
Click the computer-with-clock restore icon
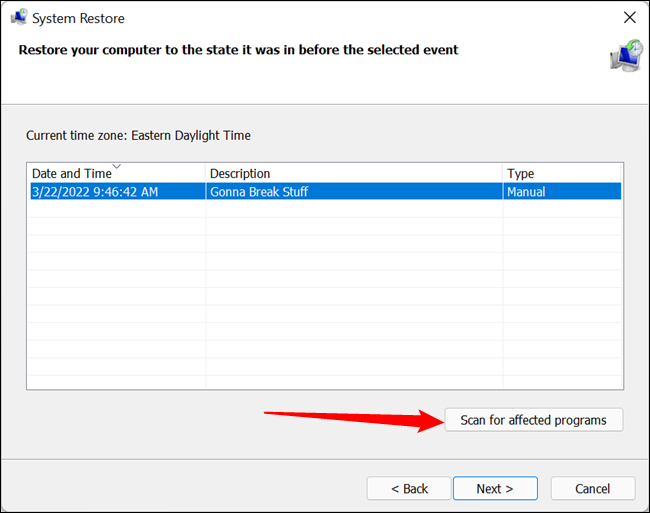pos(625,57)
